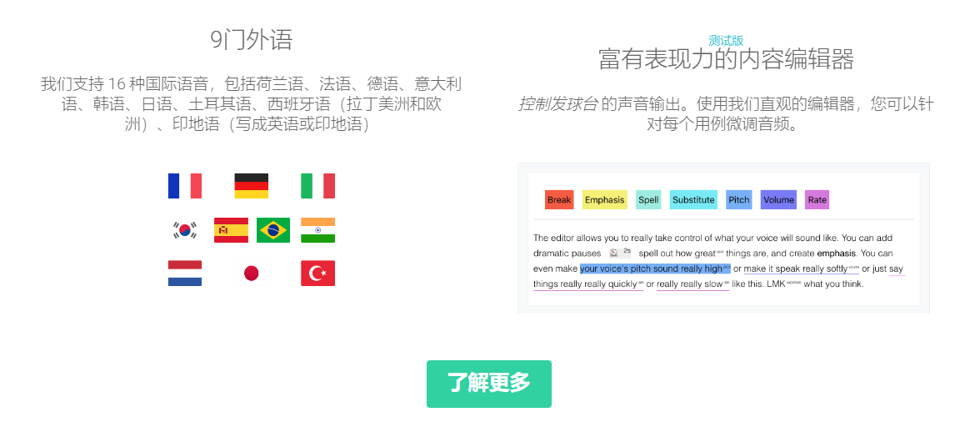Click the yellow Emphasis tag
Screen dimensions: 980x427
[604, 199]
